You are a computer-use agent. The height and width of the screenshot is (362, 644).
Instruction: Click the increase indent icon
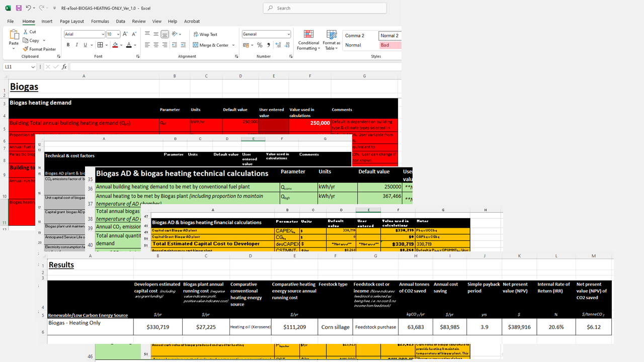[x=184, y=45]
